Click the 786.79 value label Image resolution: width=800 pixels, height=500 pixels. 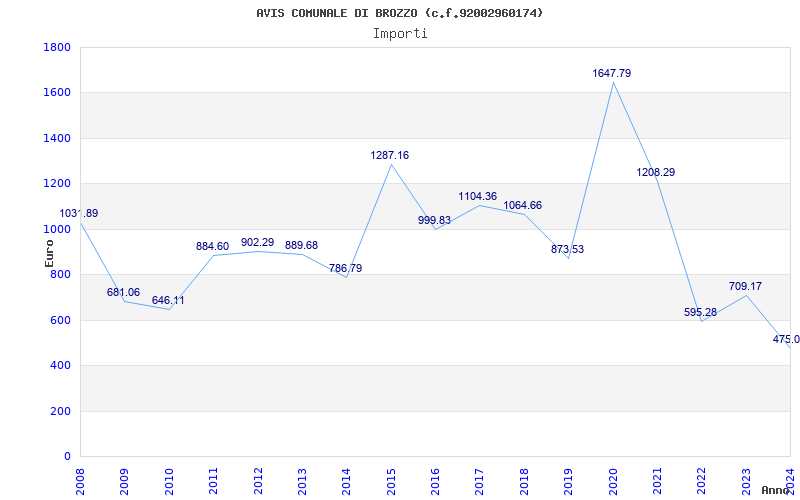coord(345,268)
